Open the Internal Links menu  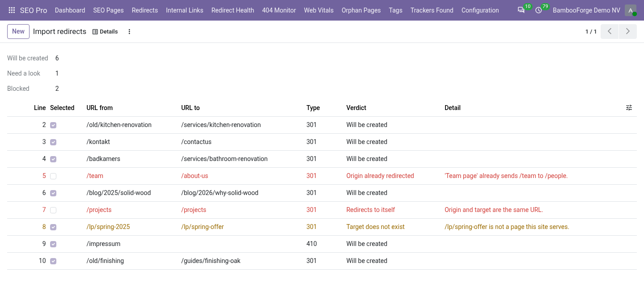click(185, 10)
